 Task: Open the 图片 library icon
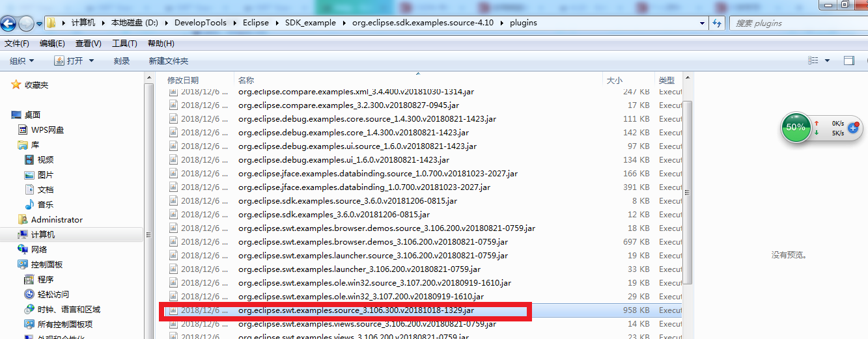(x=29, y=175)
